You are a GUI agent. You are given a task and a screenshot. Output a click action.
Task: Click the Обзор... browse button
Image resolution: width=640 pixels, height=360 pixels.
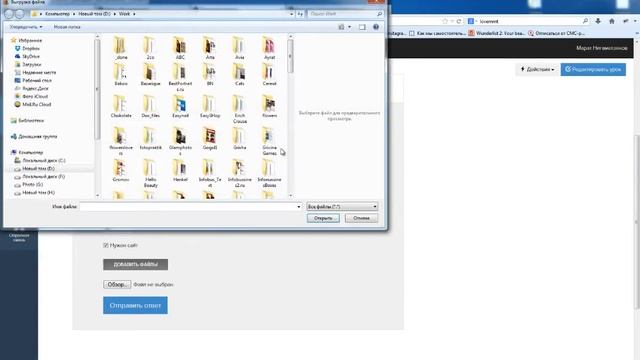117,284
